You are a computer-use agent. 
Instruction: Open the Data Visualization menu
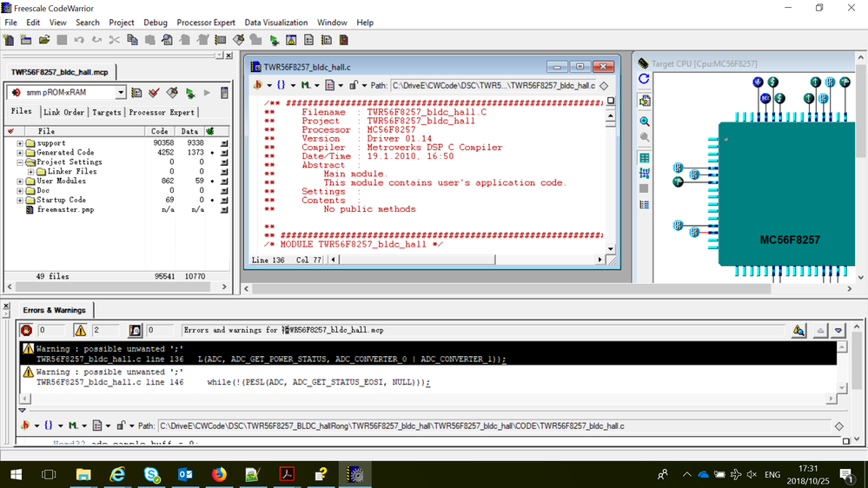(276, 23)
